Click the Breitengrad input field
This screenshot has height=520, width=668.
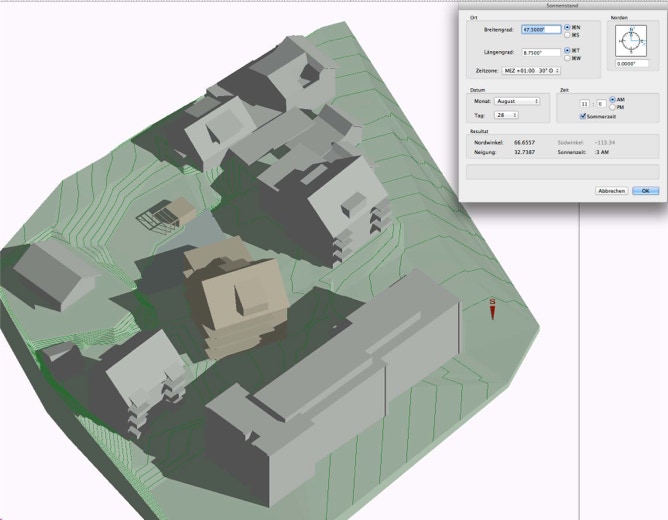click(x=541, y=30)
